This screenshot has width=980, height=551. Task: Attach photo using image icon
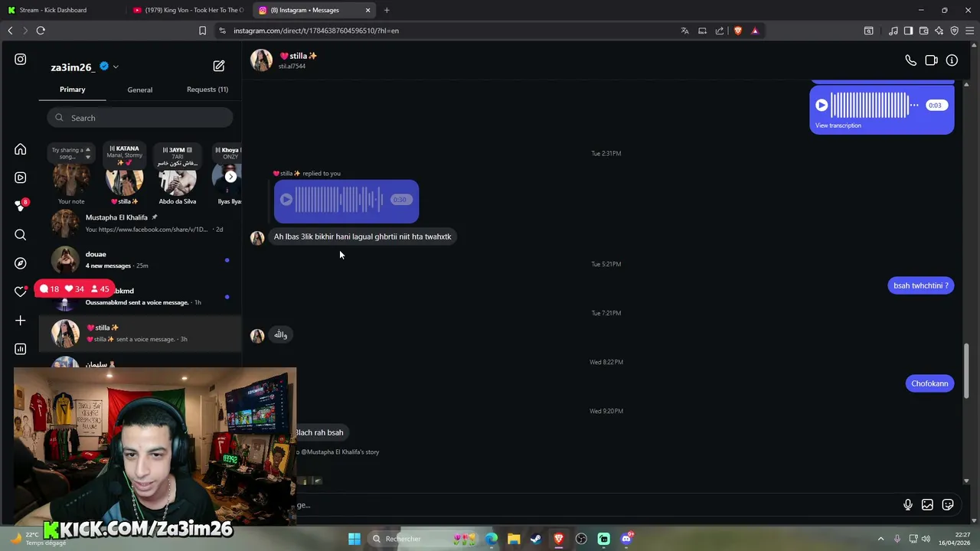(x=927, y=505)
